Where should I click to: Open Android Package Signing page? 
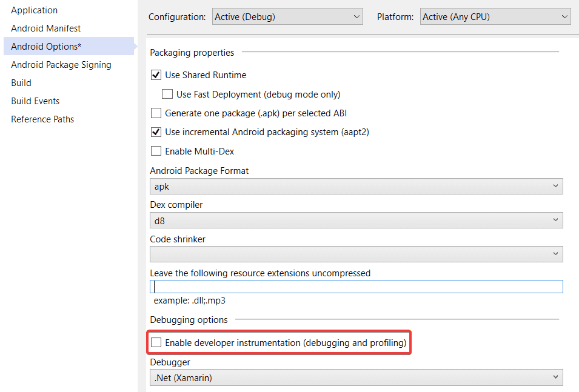point(61,65)
